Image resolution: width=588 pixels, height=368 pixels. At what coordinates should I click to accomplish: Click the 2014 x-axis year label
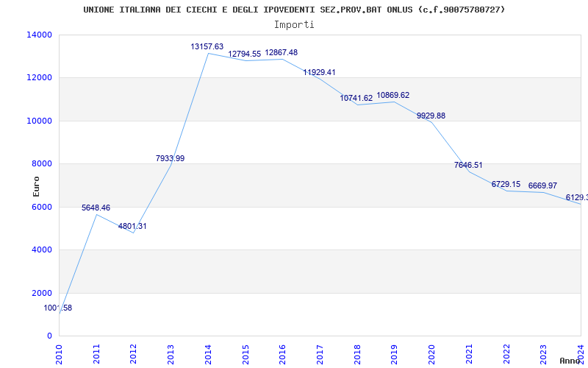(x=208, y=354)
